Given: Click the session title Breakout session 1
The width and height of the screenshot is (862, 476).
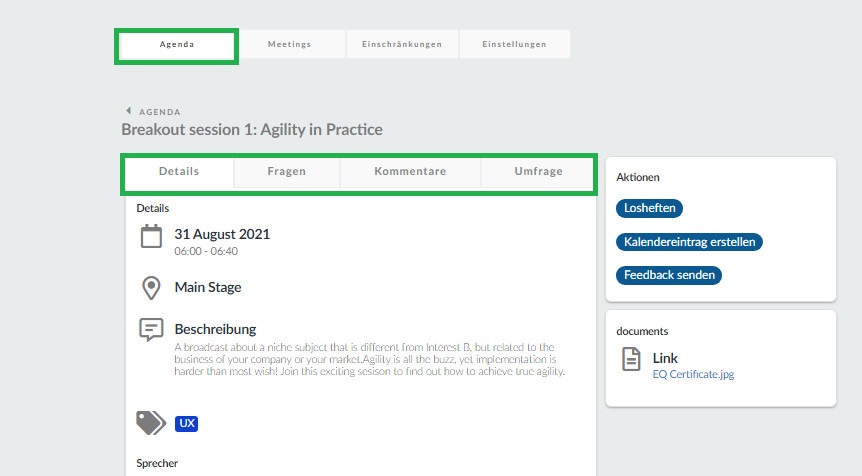Looking at the screenshot, I should coord(252,130).
